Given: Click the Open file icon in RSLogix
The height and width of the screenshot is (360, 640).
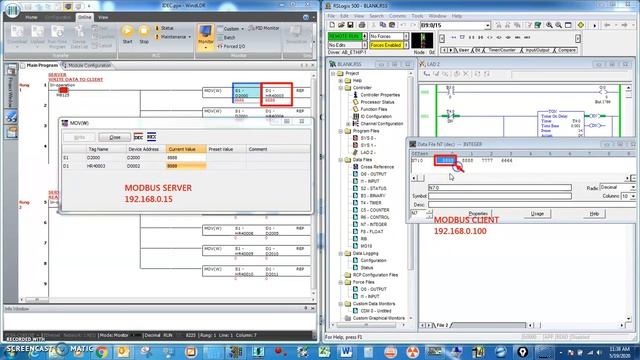Looking at the screenshot, I should [x=341, y=25].
